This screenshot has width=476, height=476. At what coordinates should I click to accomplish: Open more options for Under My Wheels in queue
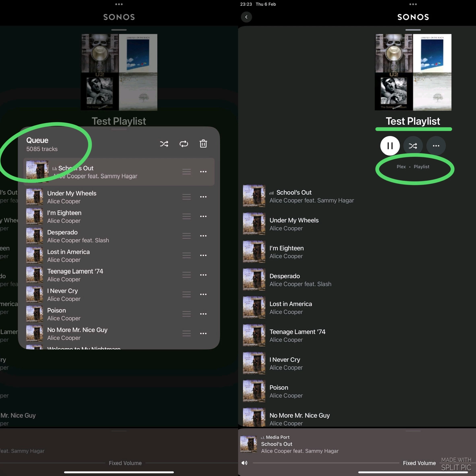(203, 197)
